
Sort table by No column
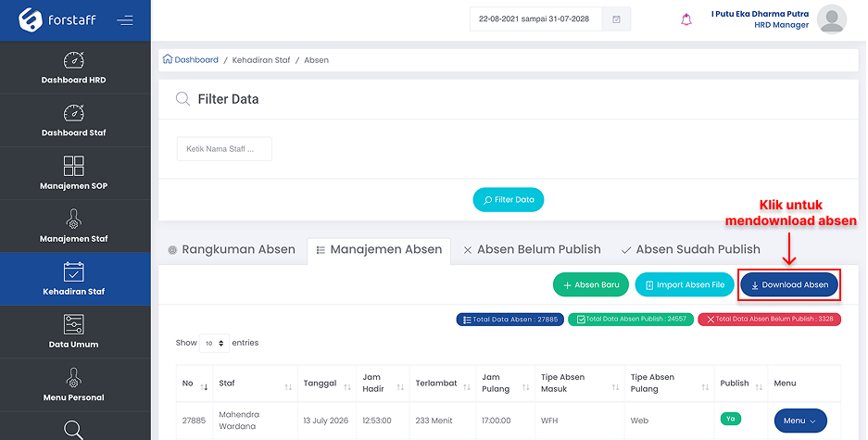coord(195,383)
